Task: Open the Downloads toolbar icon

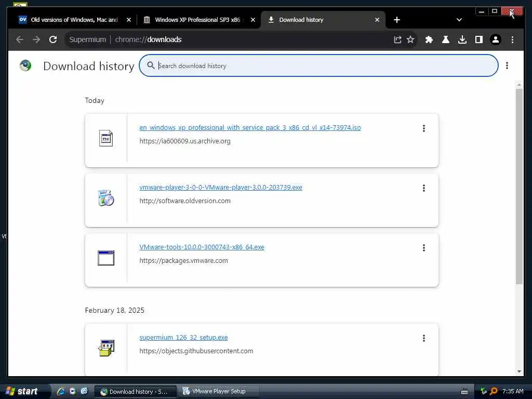Action: (x=462, y=39)
